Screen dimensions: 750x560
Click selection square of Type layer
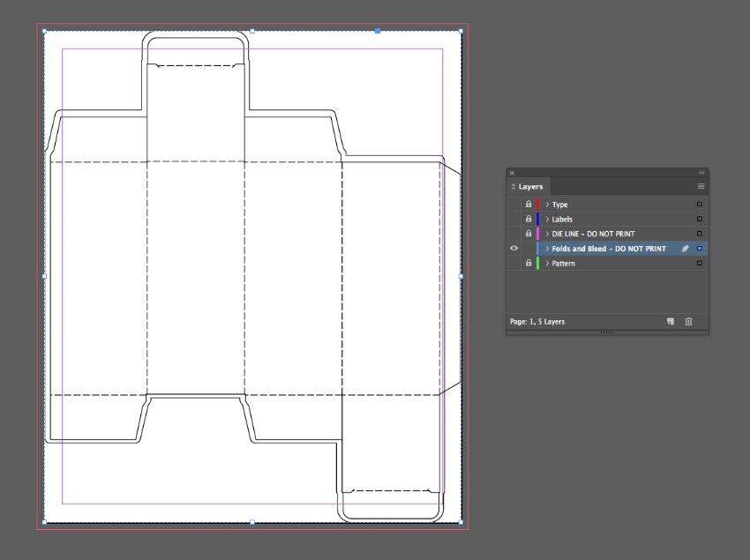tap(700, 205)
